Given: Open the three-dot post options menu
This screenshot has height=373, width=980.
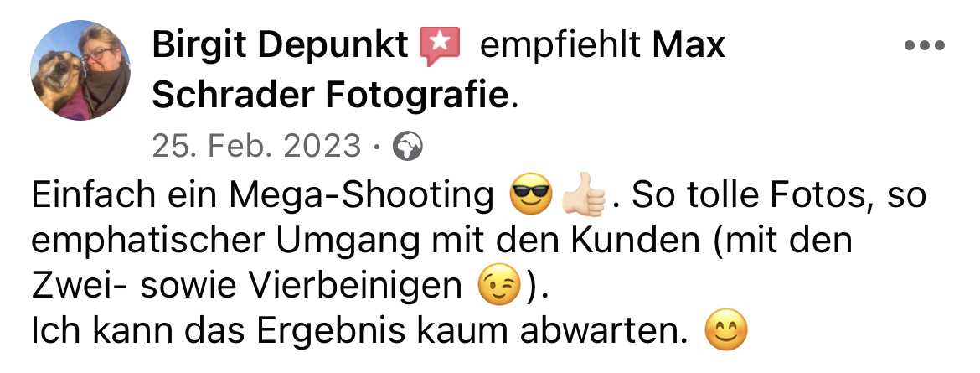Looking at the screenshot, I should click(x=925, y=46).
